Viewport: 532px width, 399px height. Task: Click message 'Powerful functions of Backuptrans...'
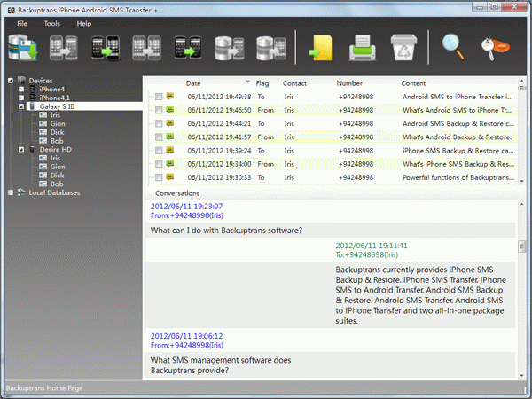(458, 177)
